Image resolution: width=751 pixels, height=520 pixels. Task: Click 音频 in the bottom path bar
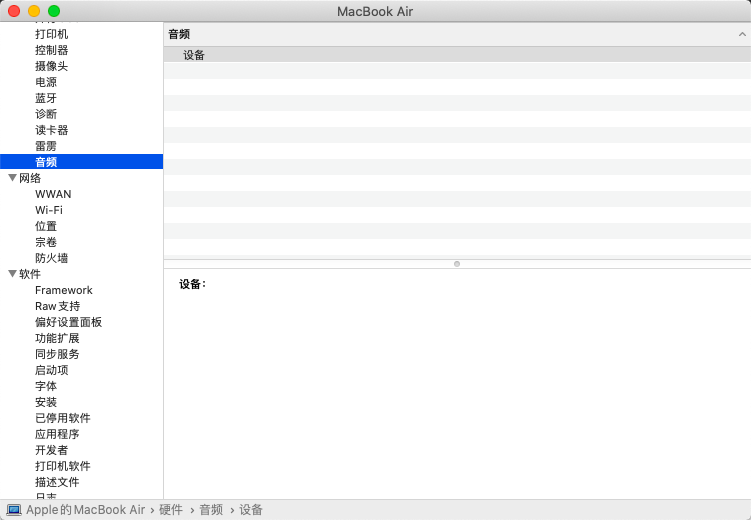click(x=211, y=510)
